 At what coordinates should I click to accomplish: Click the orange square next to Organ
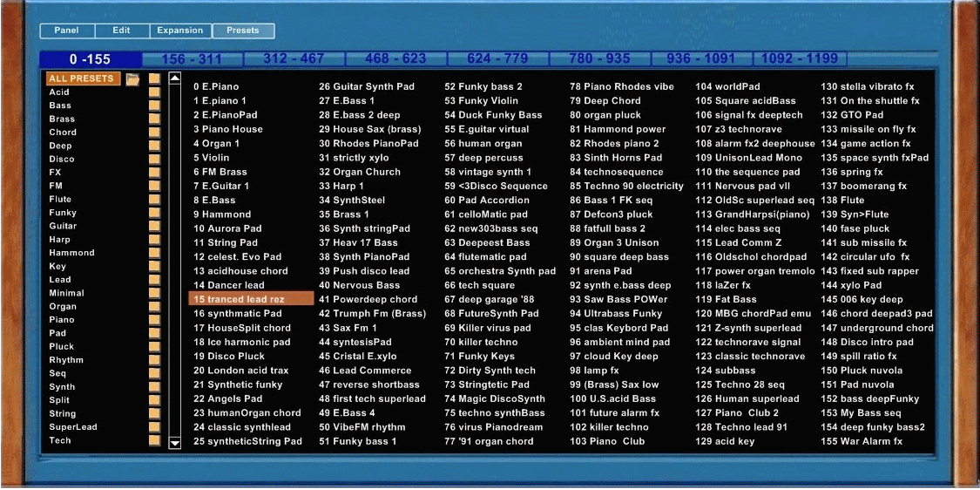point(154,307)
